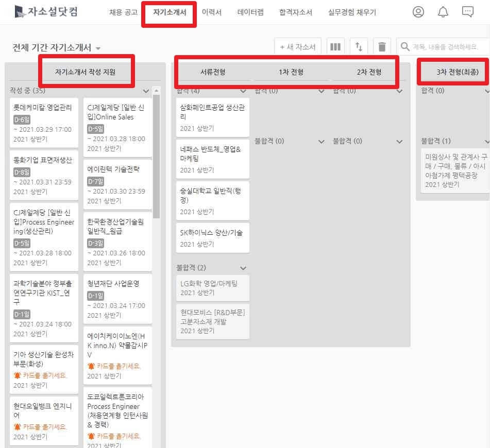Image resolution: width=490 pixels, height=448 pixels.
Task: Open the 숭실대학교 일반직(행정) card
Action: pyautogui.click(x=212, y=201)
